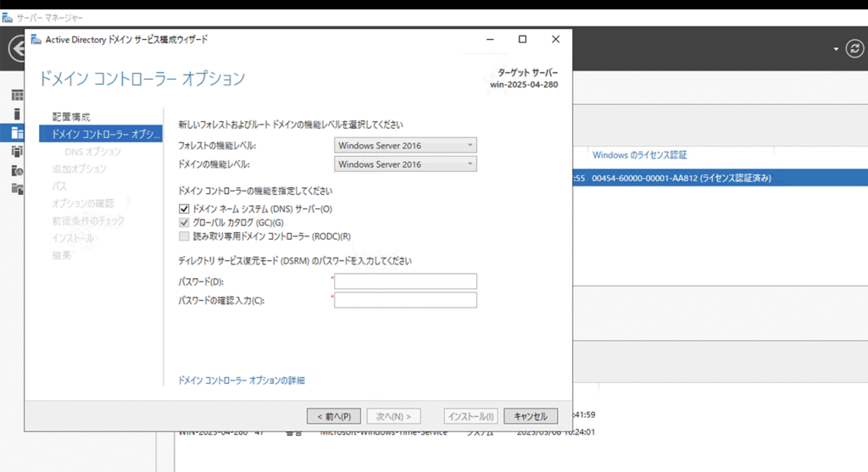Open the Local Server sidebar icon

coord(17,114)
